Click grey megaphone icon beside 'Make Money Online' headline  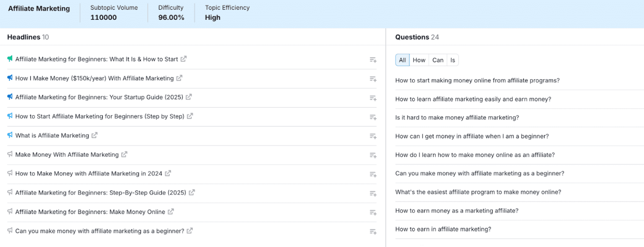pyautogui.click(x=10, y=212)
